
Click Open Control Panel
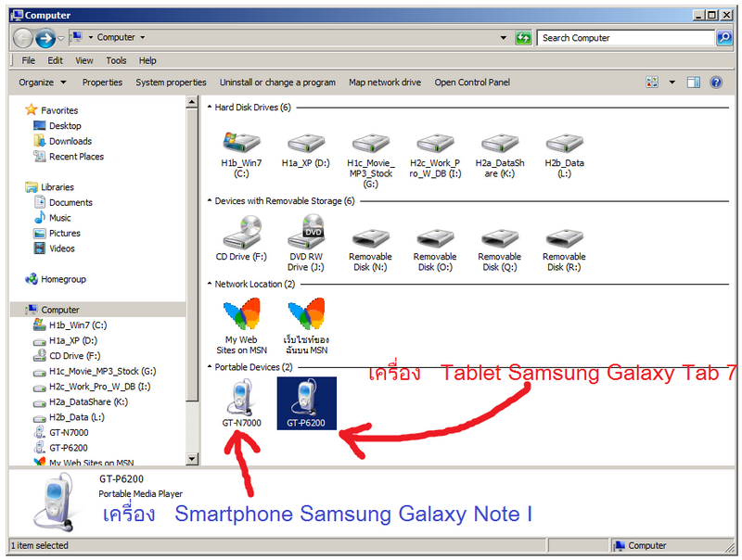point(472,83)
